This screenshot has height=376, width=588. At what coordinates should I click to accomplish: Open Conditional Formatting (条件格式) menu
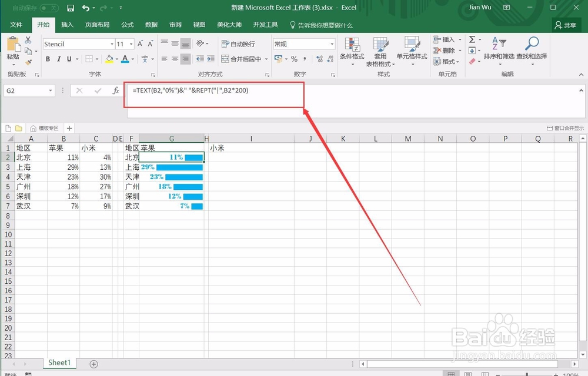[352, 51]
